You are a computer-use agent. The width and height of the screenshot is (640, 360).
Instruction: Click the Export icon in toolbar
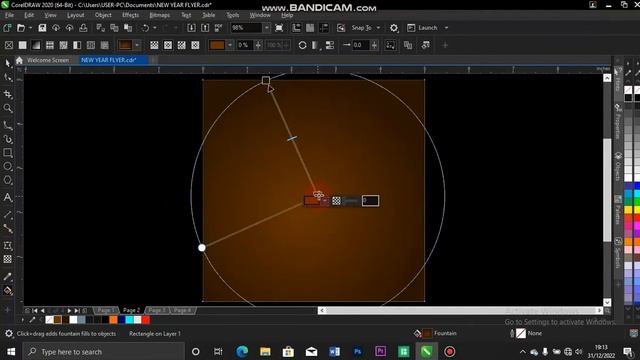[205, 28]
